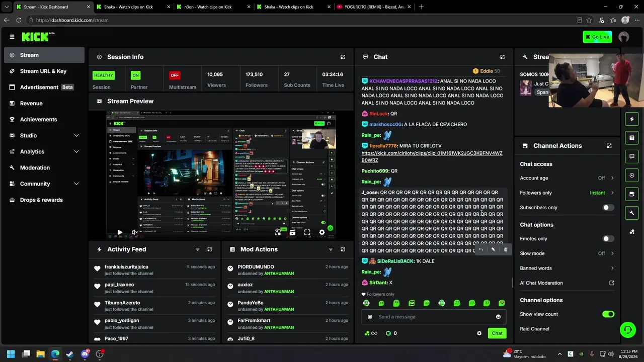Screen dimensions: 644x362
Task: Open File Explorer from the taskbar
Action: 41,354
